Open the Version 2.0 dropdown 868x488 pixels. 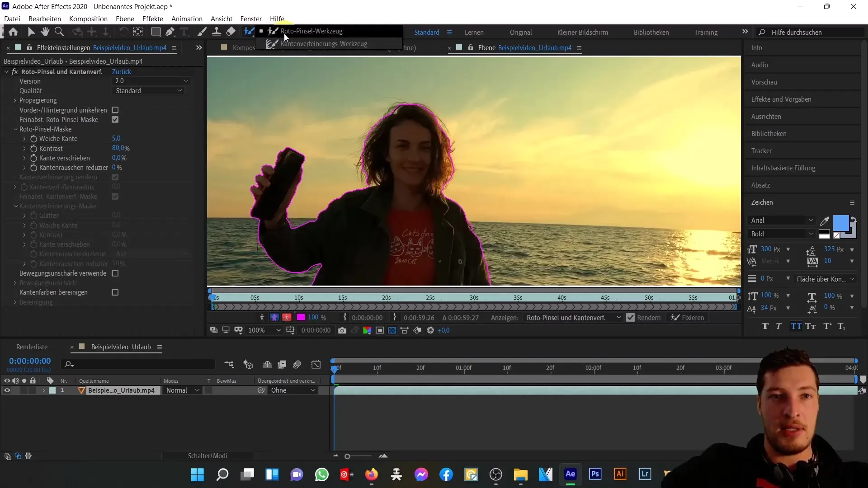[x=151, y=81]
